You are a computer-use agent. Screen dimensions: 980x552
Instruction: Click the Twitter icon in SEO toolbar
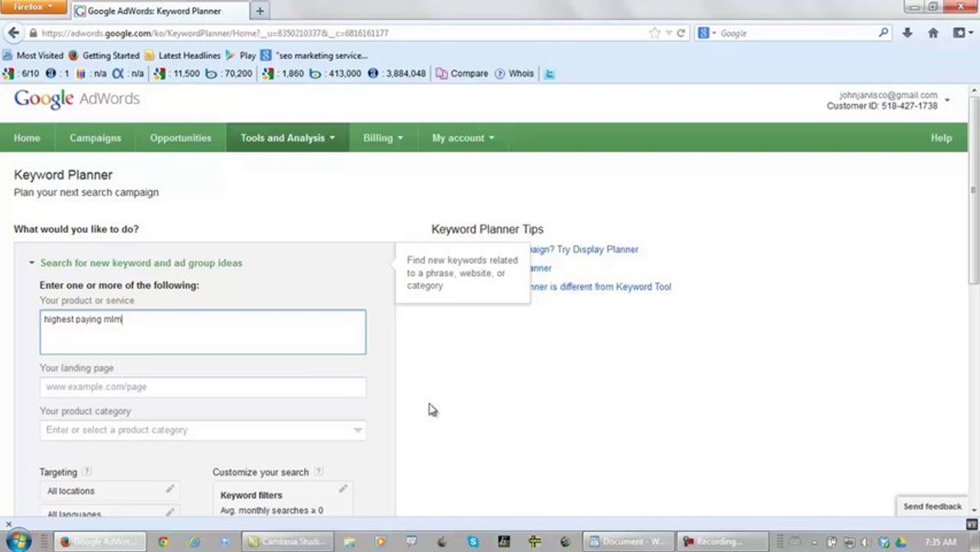pyautogui.click(x=549, y=74)
